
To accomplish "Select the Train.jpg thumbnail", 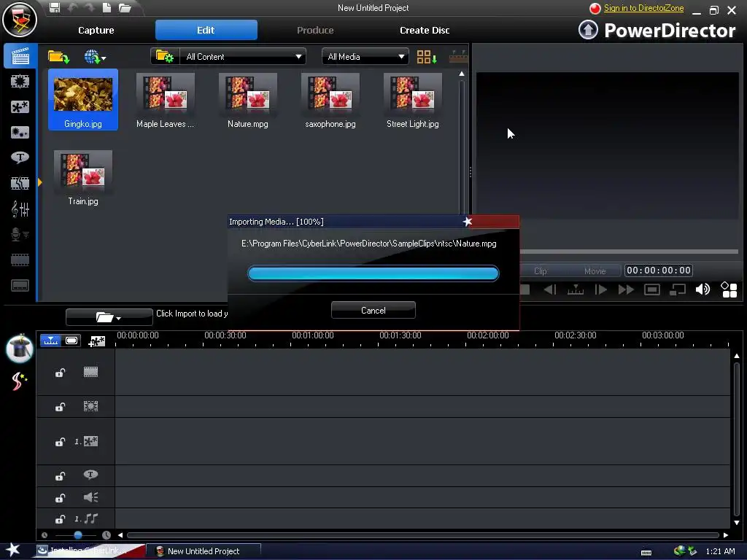I will coord(83,178).
